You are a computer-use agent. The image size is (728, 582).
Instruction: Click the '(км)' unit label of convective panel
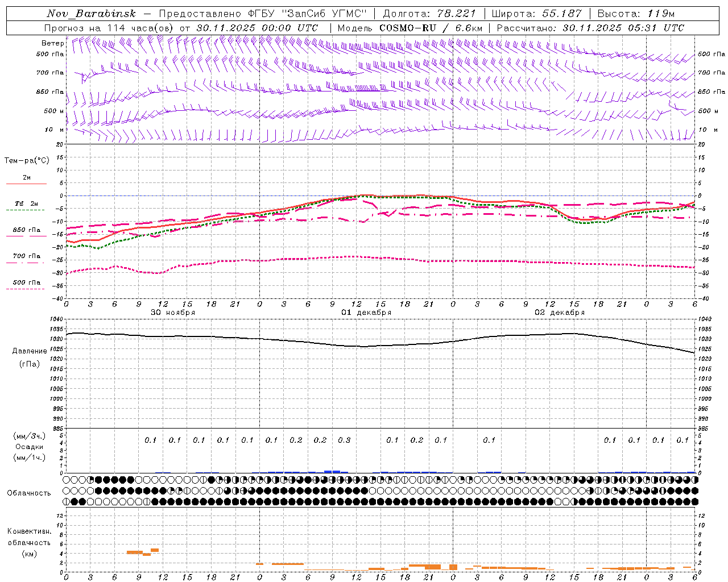tap(29, 554)
